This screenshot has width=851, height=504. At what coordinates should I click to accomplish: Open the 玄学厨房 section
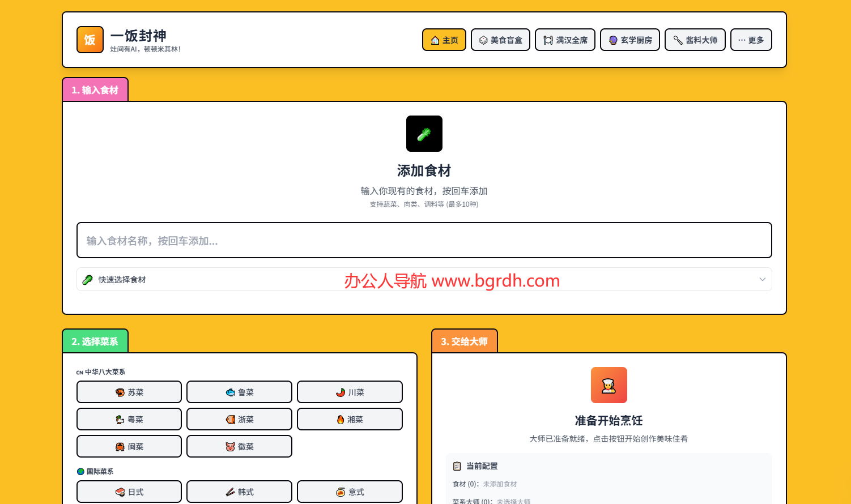[629, 40]
